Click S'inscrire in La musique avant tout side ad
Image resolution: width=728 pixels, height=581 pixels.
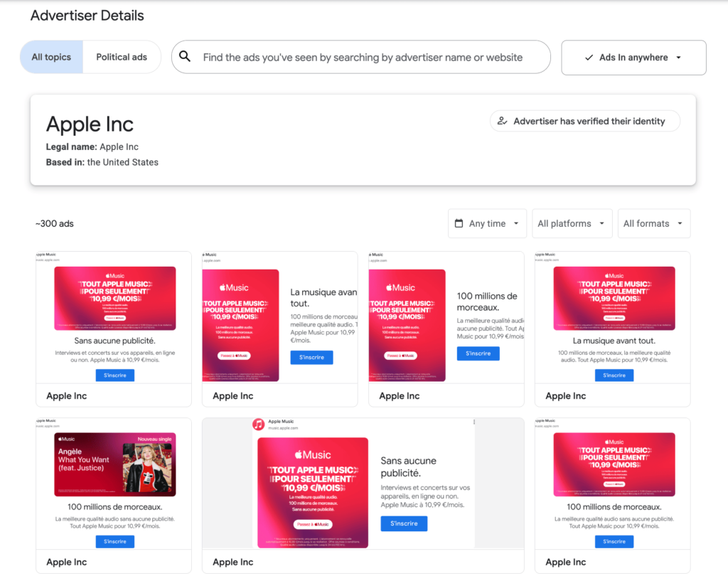tap(311, 358)
